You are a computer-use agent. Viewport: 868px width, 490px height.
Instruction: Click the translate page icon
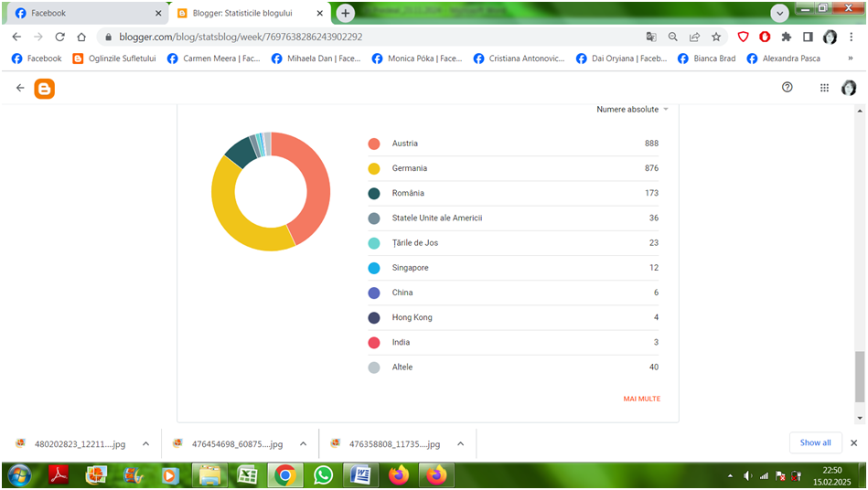point(651,37)
